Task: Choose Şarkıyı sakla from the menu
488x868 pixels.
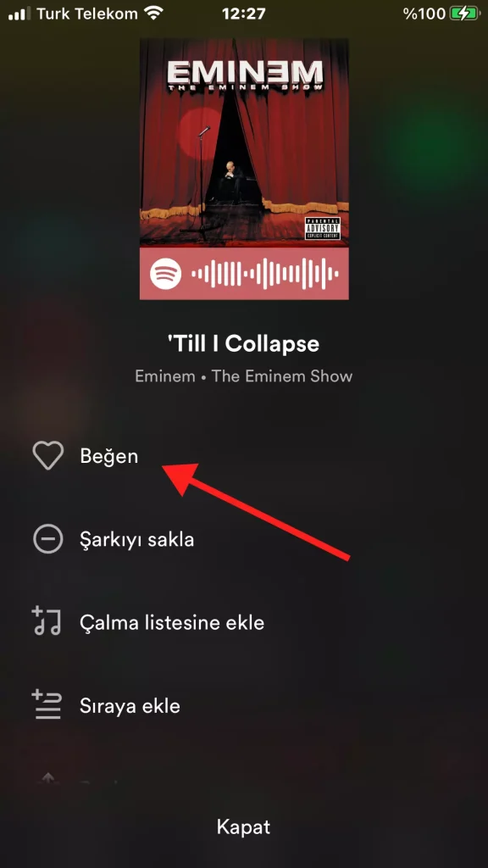Action: pyautogui.click(x=136, y=539)
